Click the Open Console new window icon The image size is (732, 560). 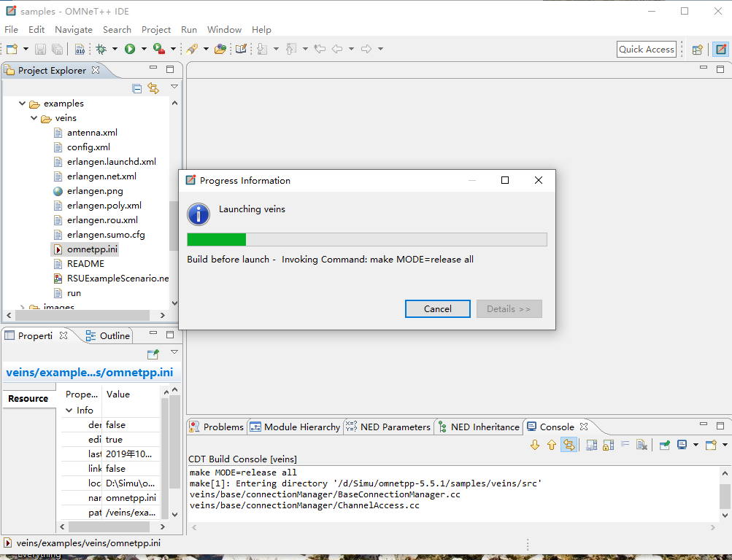711,445
